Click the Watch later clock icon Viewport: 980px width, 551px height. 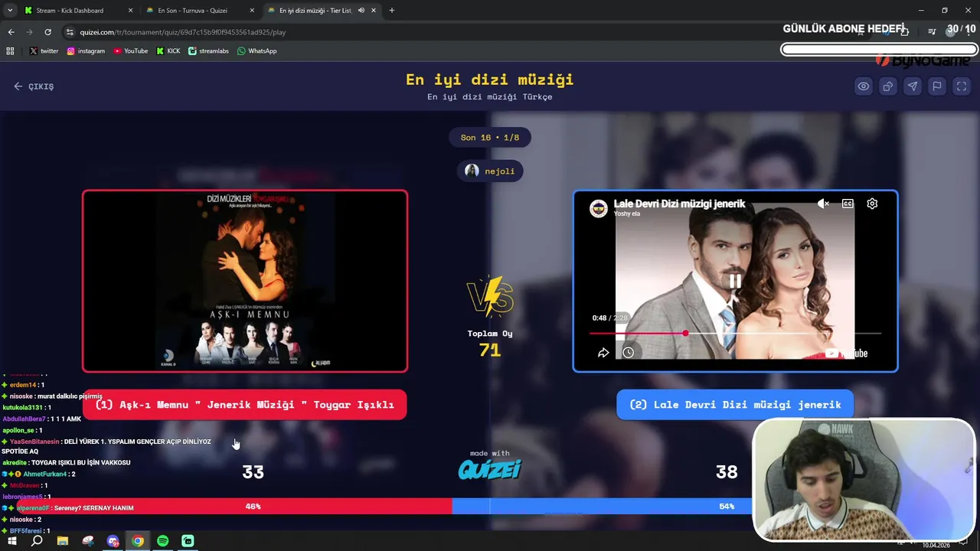tap(628, 353)
